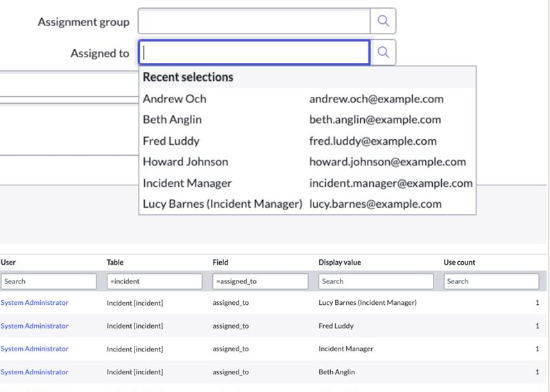The image size is (550, 392).
Task: Click Incident [incident] cell in Fred Luddy row
Action: click(x=135, y=326)
